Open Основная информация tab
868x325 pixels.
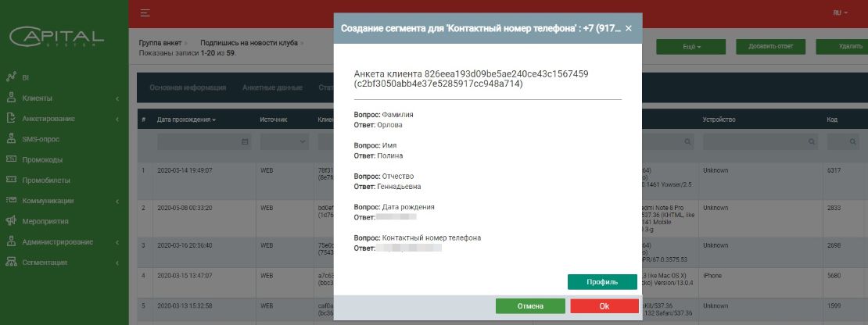[188, 87]
